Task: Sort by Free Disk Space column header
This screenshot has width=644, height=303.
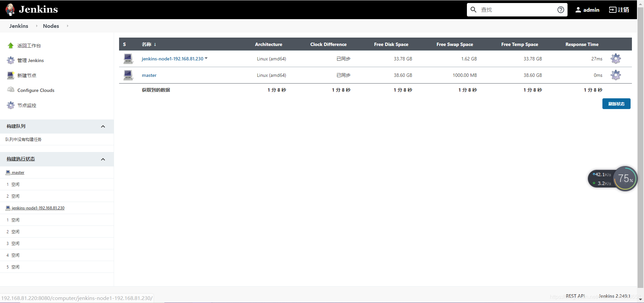Action: [x=391, y=44]
